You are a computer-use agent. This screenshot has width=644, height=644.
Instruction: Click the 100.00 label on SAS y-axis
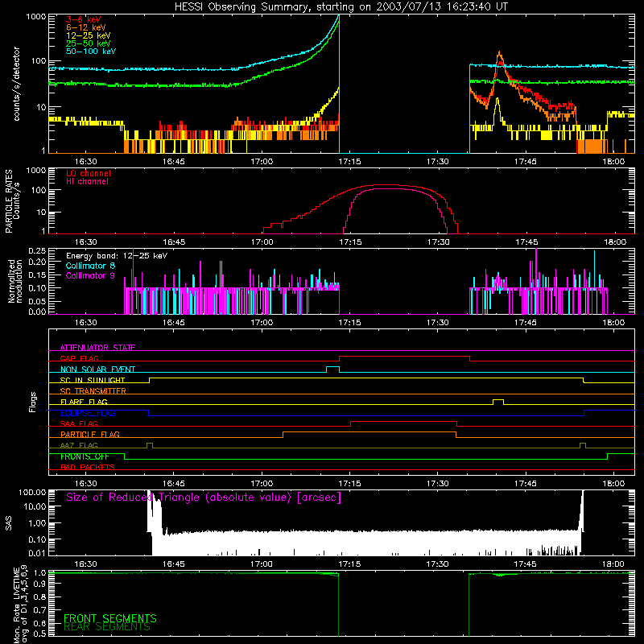tap(32, 492)
